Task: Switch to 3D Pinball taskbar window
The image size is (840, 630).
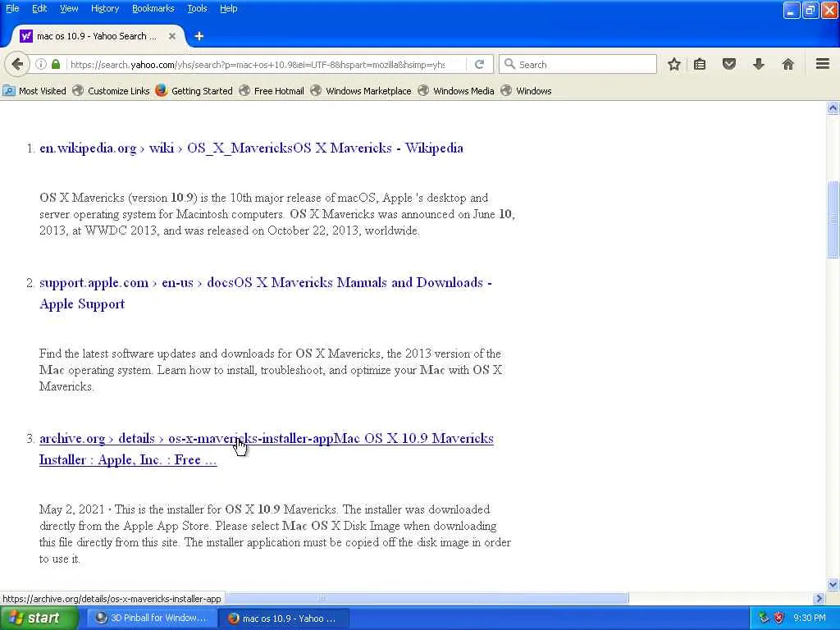Action: [152, 618]
